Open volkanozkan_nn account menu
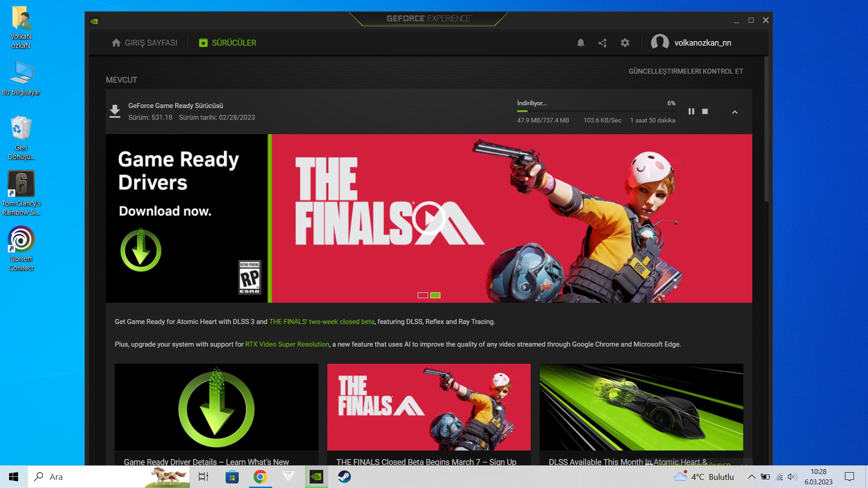This screenshot has height=488, width=868. (x=703, y=43)
